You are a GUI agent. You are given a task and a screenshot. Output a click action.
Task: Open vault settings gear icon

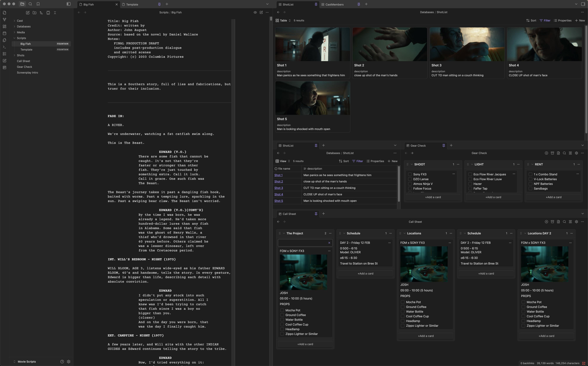(68, 361)
